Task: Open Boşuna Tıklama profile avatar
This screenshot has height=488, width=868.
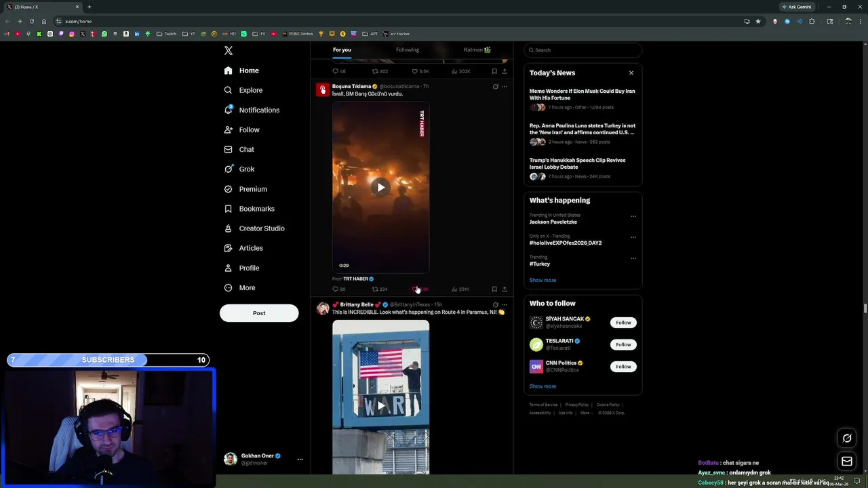Action: click(x=323, y=90)
